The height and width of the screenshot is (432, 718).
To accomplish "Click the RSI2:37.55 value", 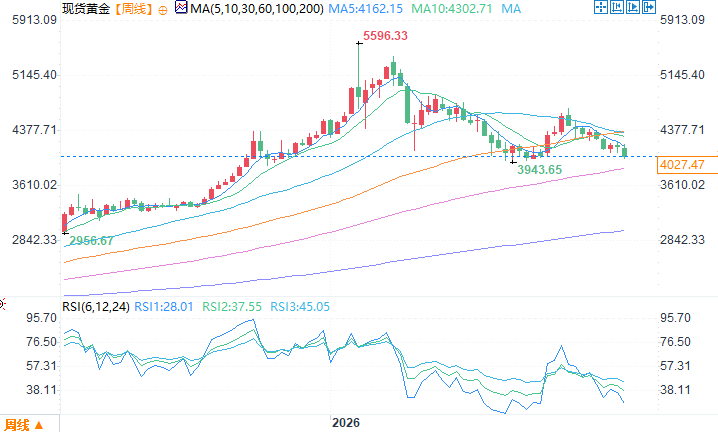I will click(x=232, y=306).
